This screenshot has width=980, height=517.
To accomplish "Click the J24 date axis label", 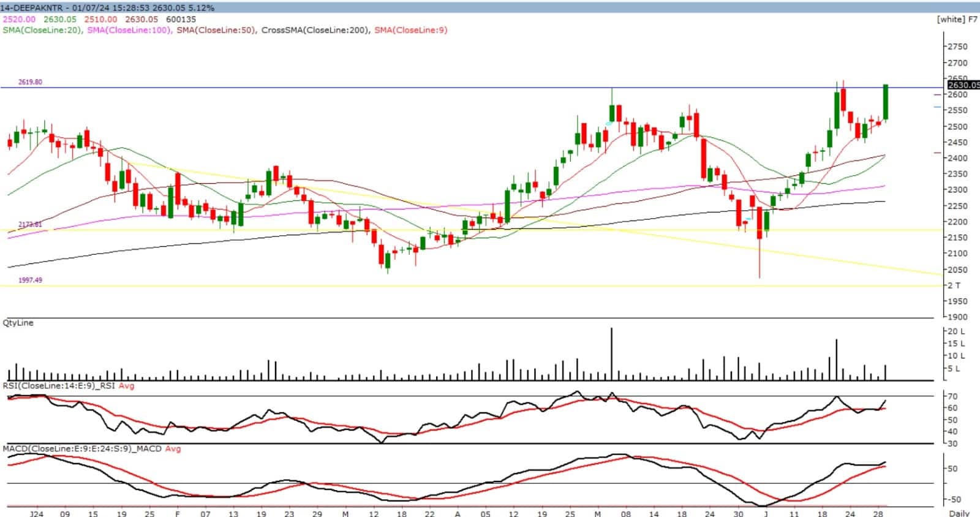I will (37, 513).
